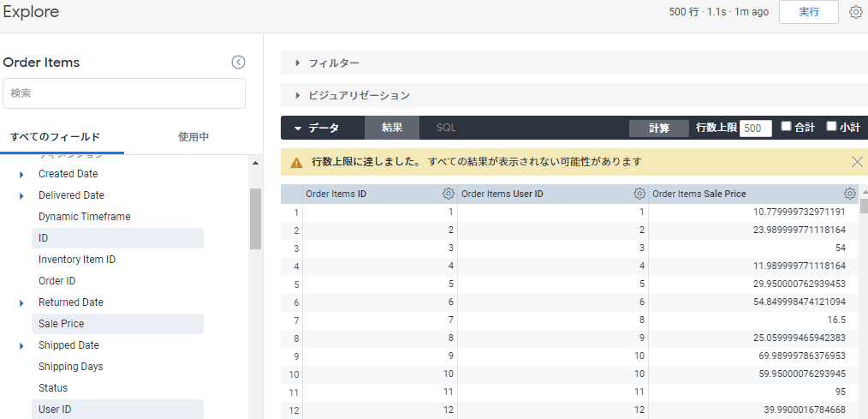Select the 結果 results tab
Screen dimensions: 868x419
(392, 128)
